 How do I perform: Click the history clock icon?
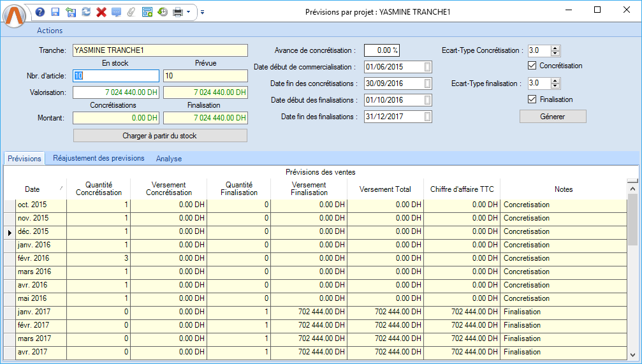pos(163,12)
